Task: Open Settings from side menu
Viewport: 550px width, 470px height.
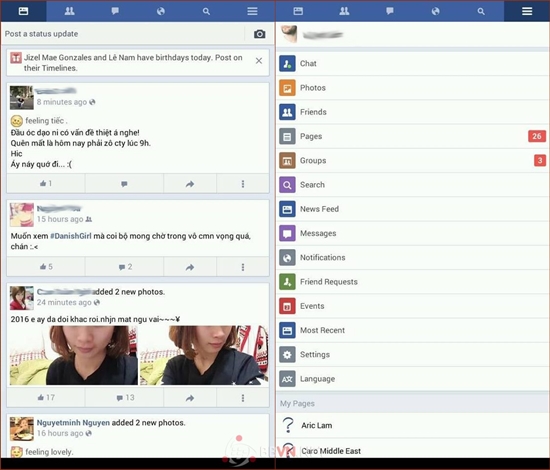Action: point(413,355)
